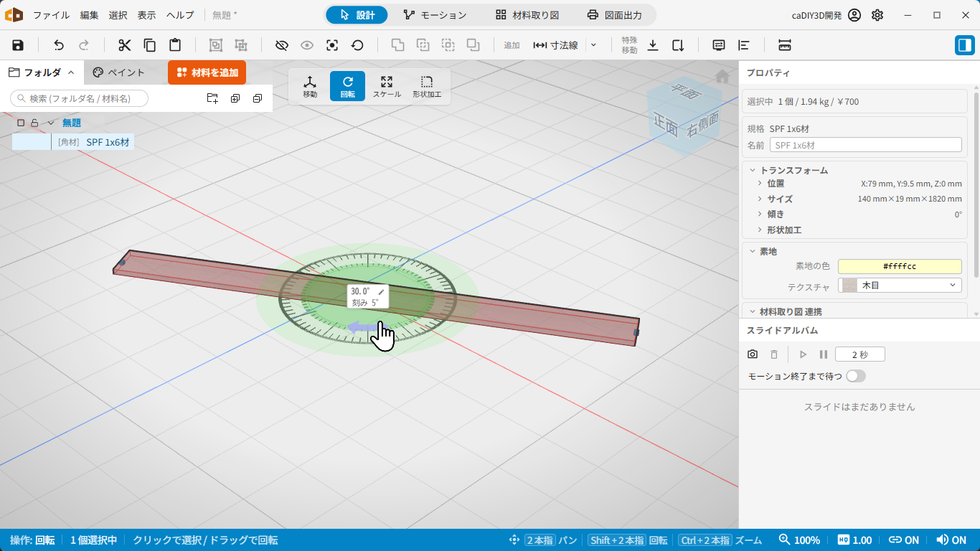Toggle the checkbox next to 無題 folder
The width and height of the screenshot is (980, 551).
click(21, 123)
